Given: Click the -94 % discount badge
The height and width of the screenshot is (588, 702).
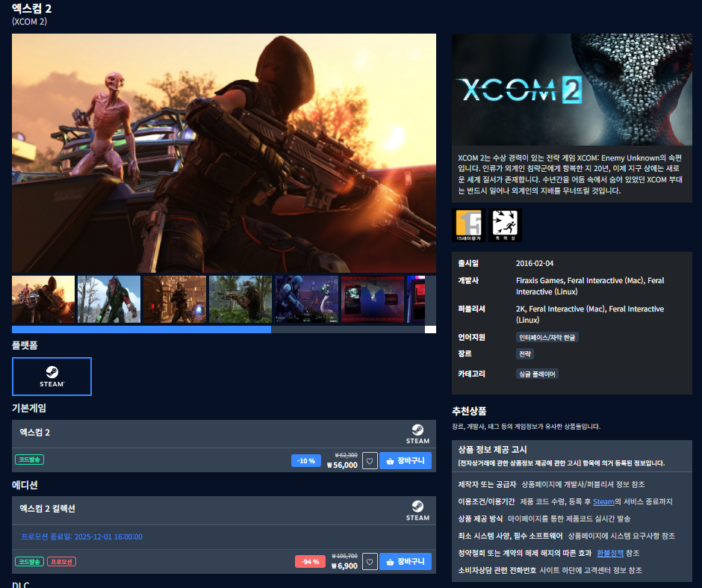Looking at the screenshot, I should pyautogui.click(x=310, y=562).
